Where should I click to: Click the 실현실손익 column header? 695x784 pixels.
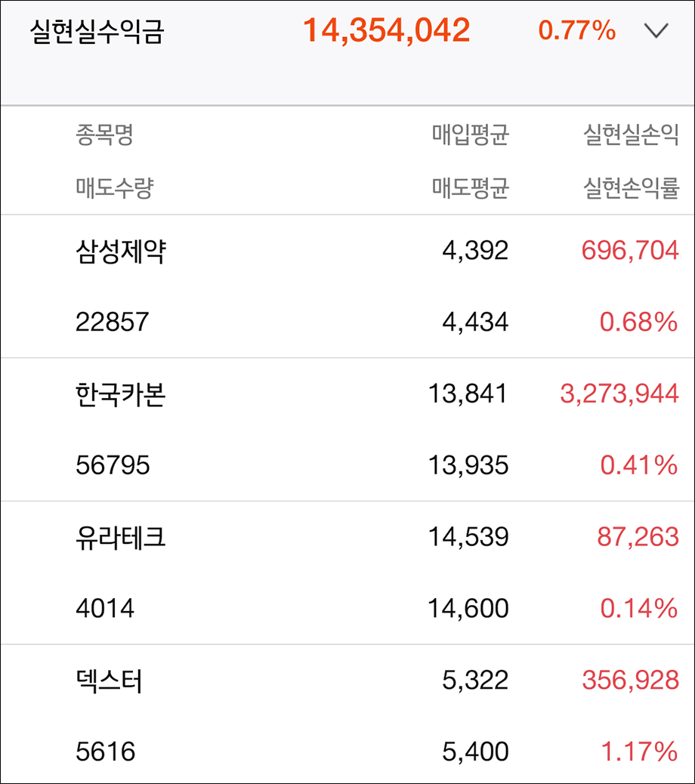pyautogui.click(x=631, y=134)
